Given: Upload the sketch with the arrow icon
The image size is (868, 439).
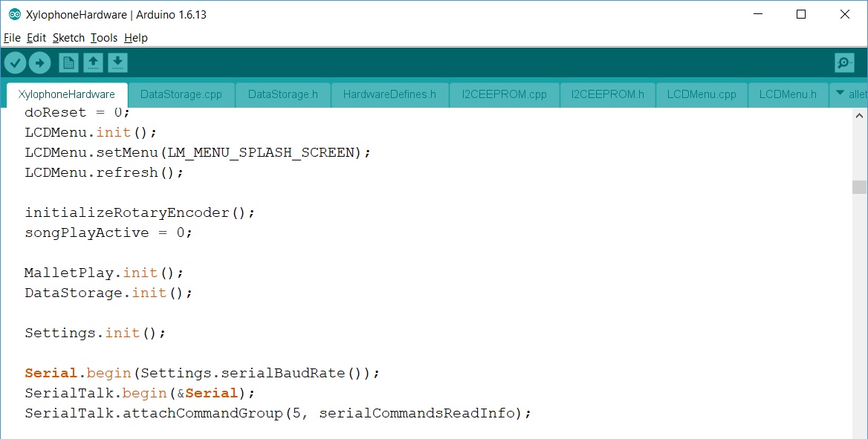Looking at the screenshot, I should click(x=39, y=63).
